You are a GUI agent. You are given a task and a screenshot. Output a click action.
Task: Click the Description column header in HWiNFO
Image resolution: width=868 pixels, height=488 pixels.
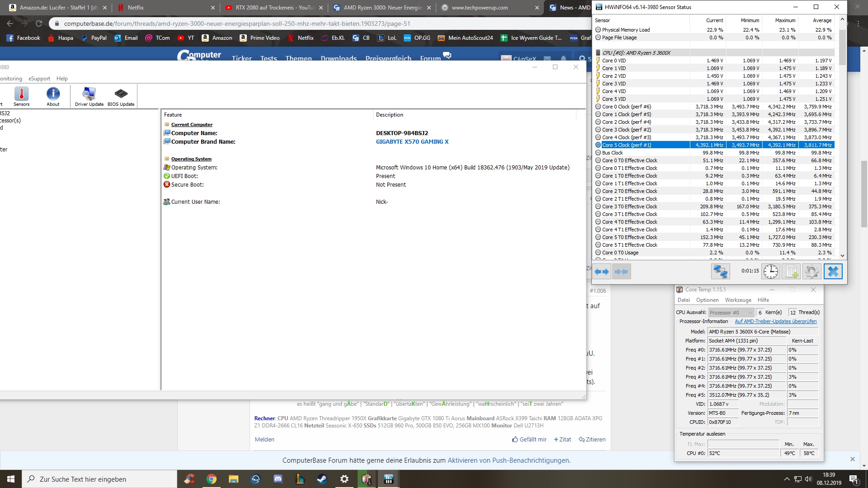pyautogui.click(x=475, y=115)
